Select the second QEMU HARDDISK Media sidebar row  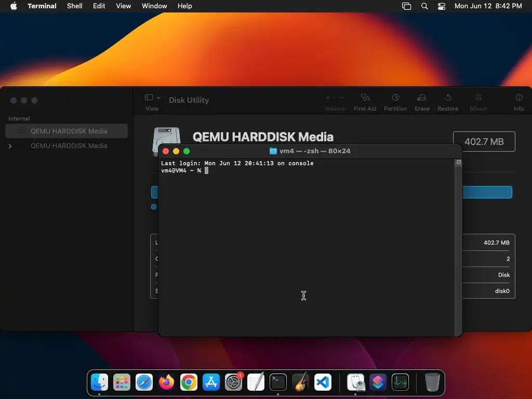click(66, 145)
